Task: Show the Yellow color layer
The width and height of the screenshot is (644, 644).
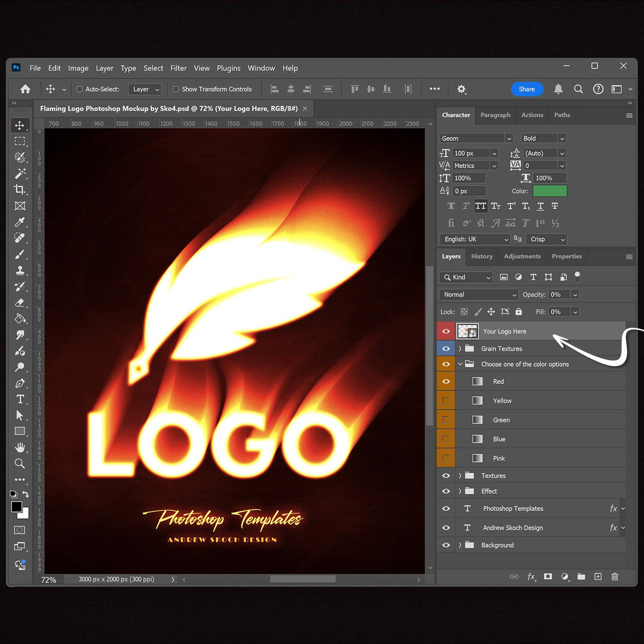Action: tap(446, 401)
